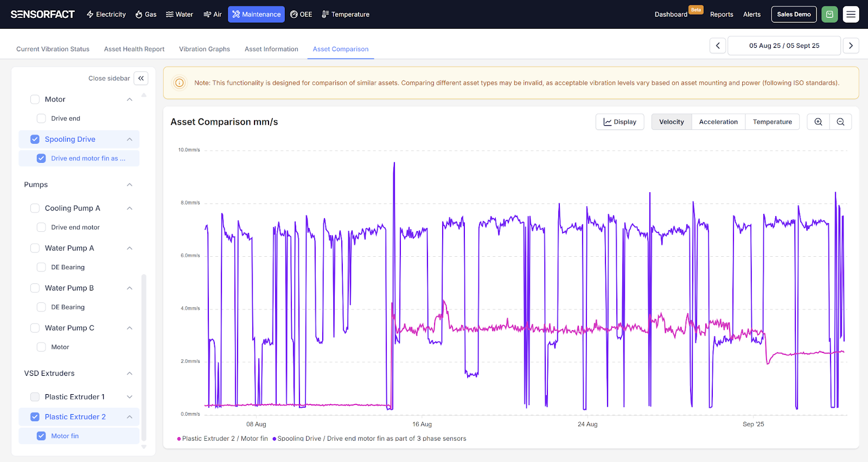The image size is (868, 462).
Task: Click the note info circle icon
Action: click(180, 83)
